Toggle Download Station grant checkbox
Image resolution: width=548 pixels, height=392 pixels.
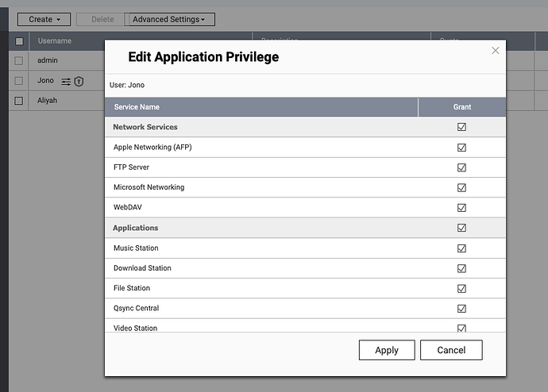click(461, 268)
